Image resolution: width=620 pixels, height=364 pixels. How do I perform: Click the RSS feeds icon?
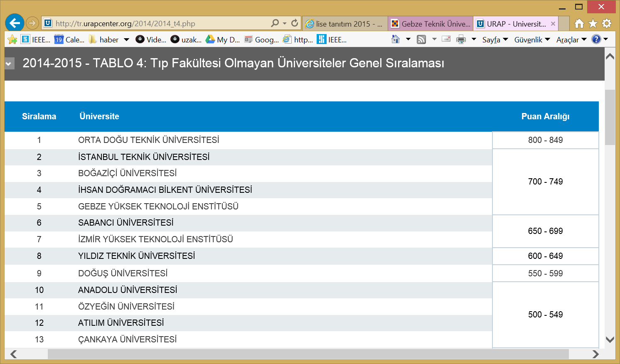point(421,39)
